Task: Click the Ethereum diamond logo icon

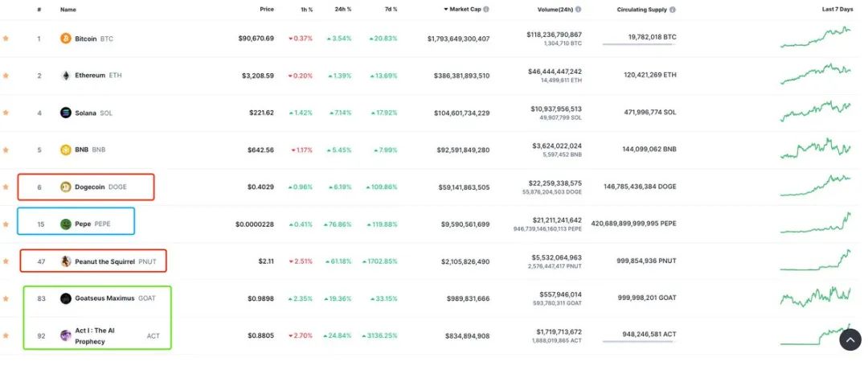Action: (66, 76)
